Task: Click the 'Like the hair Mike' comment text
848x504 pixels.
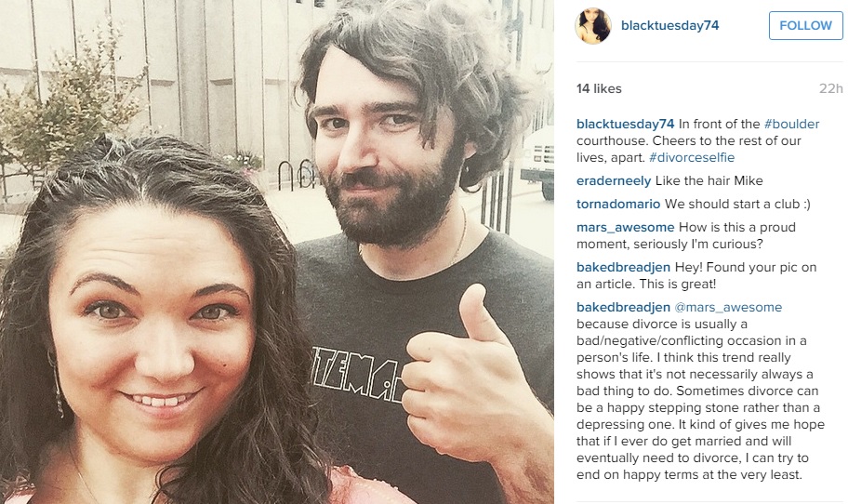Action: 709,180
